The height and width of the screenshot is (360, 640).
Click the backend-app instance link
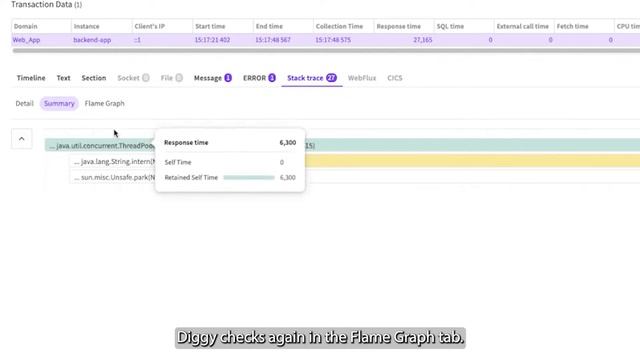(x=92, y=40)
